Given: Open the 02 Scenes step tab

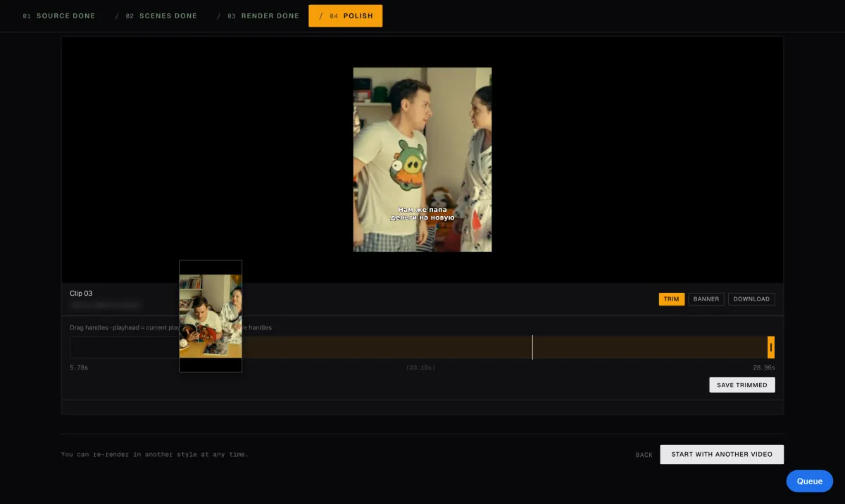Looking at the screenshot, I should pyautogui.click(x=161, y=15).
